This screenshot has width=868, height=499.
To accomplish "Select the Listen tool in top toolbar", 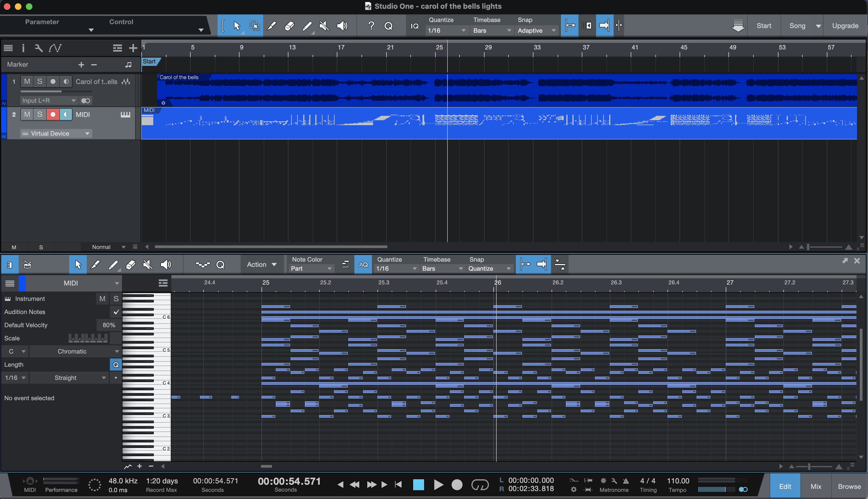I will (x=342, y=26).
